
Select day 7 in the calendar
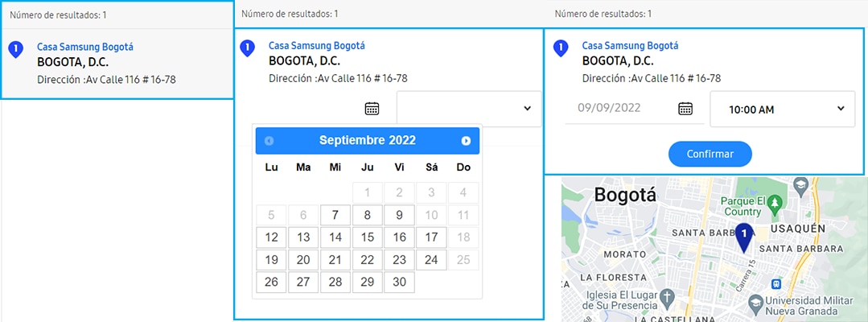point(335,215)
